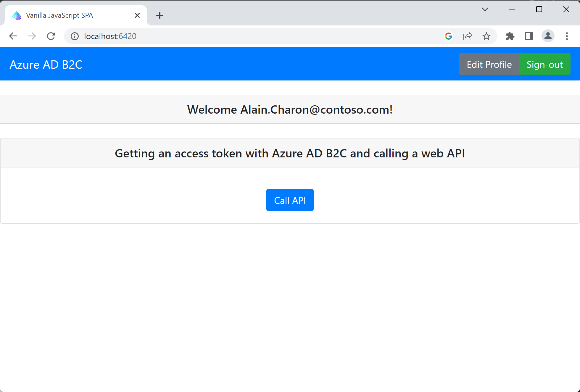The height and width of the screenshot is (392, 580).
Task: Toggle the forward navigation arrow
Action: click(x=32, y=36)
